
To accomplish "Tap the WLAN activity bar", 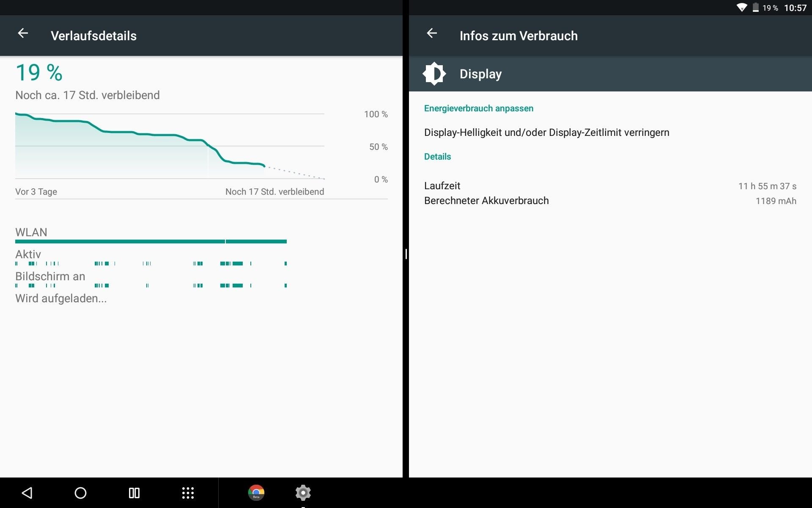I will 151,241.
